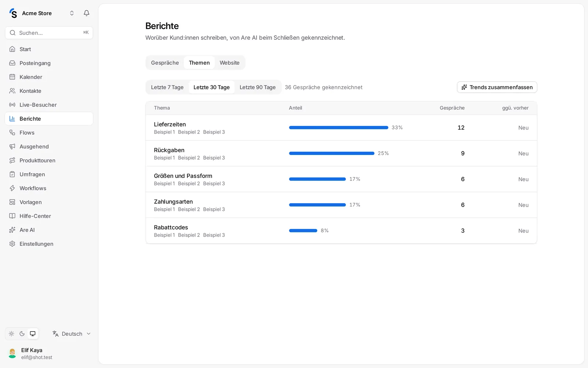This screenshot has width=588, height=368.
Task: Click Trends zusammenfassen button
Action: 497,87
